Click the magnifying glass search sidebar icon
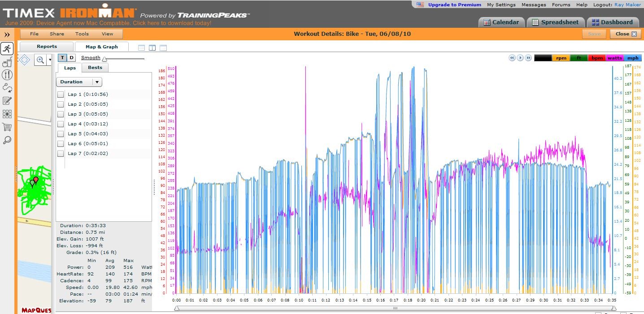The image size is (644, 314). click(x=7, y=140)
